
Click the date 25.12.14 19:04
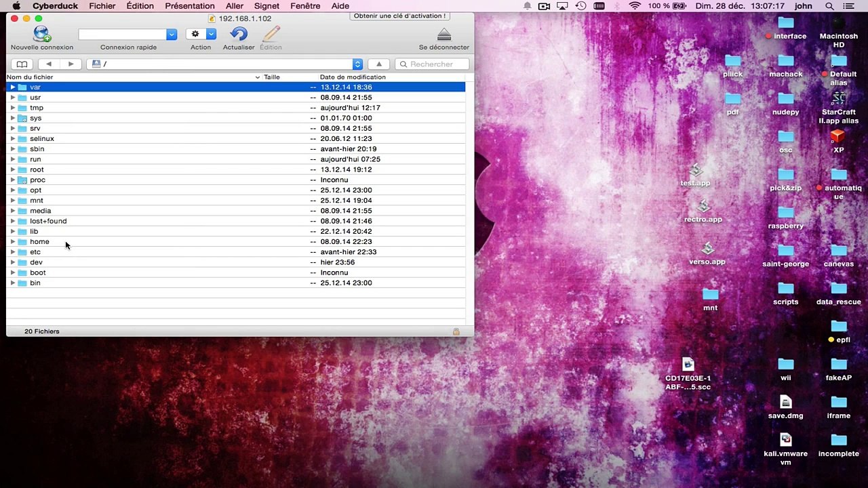pos(346,201)
